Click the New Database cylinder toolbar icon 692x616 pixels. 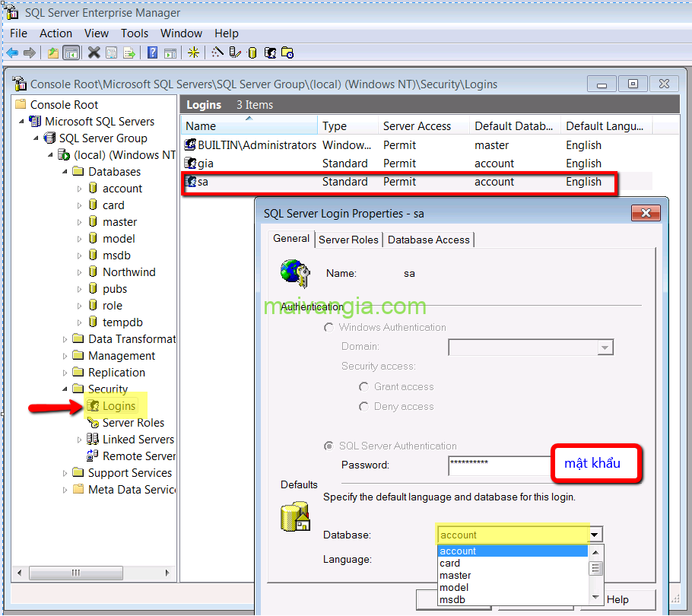tap(252, 52)
